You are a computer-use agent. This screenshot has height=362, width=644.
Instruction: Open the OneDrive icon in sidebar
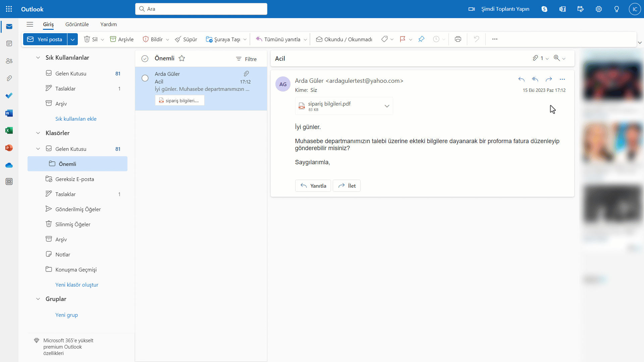point(9,165)
